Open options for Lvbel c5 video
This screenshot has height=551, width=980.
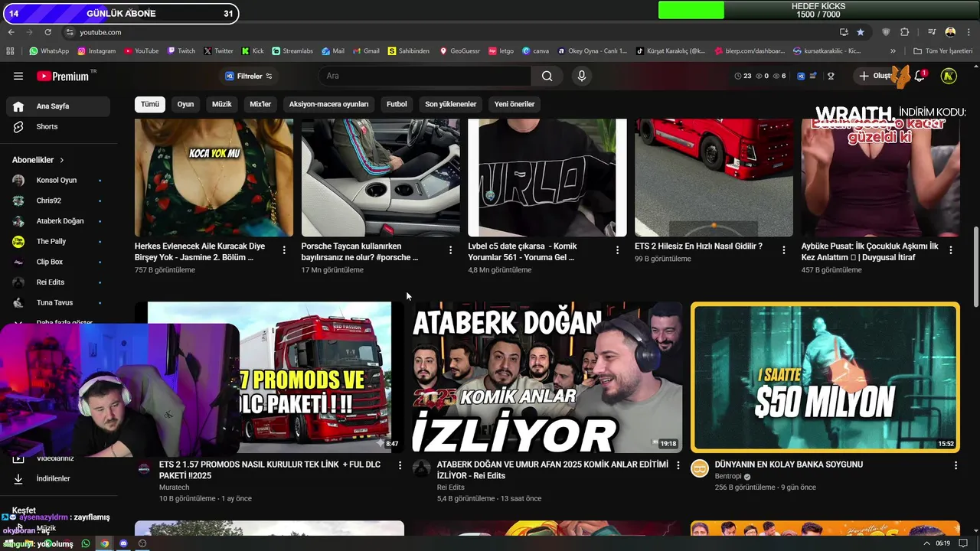(617, 250)
